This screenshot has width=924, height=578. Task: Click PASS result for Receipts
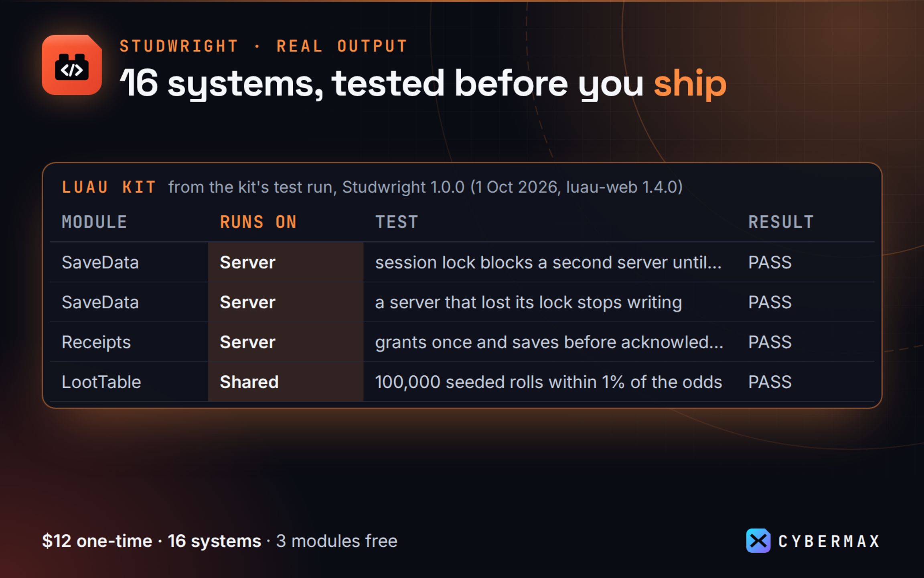(x=770, y=342)
